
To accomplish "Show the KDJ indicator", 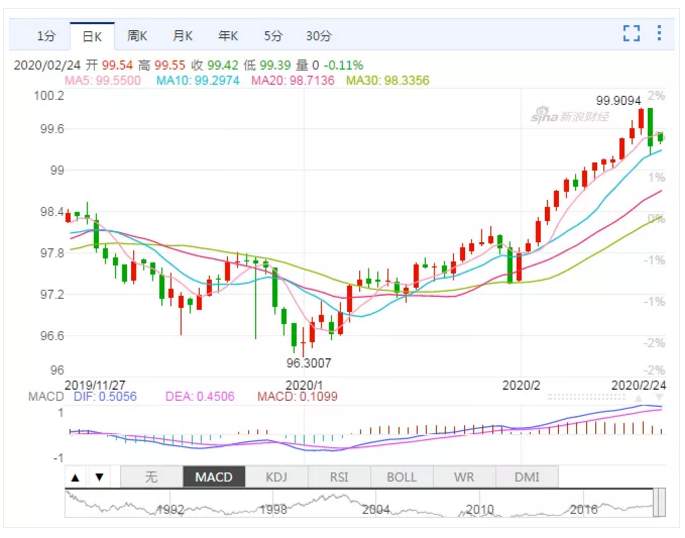I will [x=277, y=477].
